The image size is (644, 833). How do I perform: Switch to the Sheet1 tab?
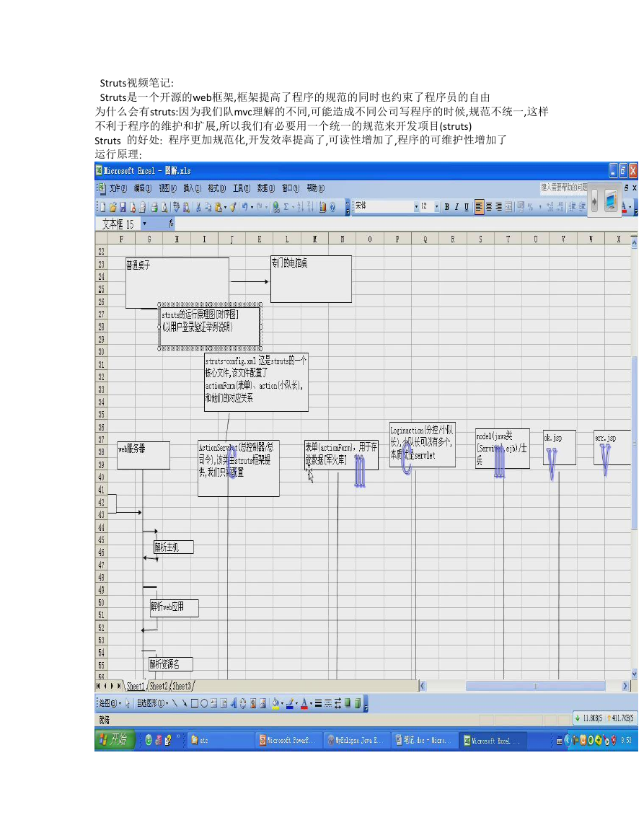(x=136, y=687)
